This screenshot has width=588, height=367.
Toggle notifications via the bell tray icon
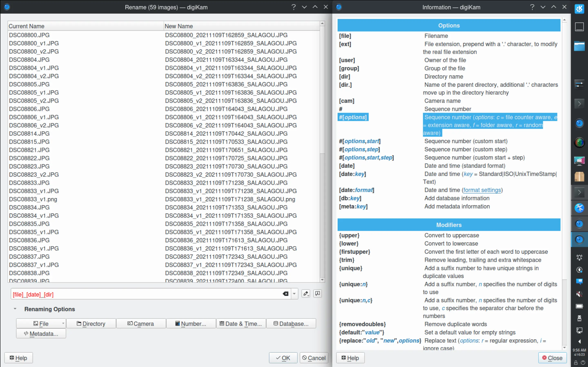point(579,257)
